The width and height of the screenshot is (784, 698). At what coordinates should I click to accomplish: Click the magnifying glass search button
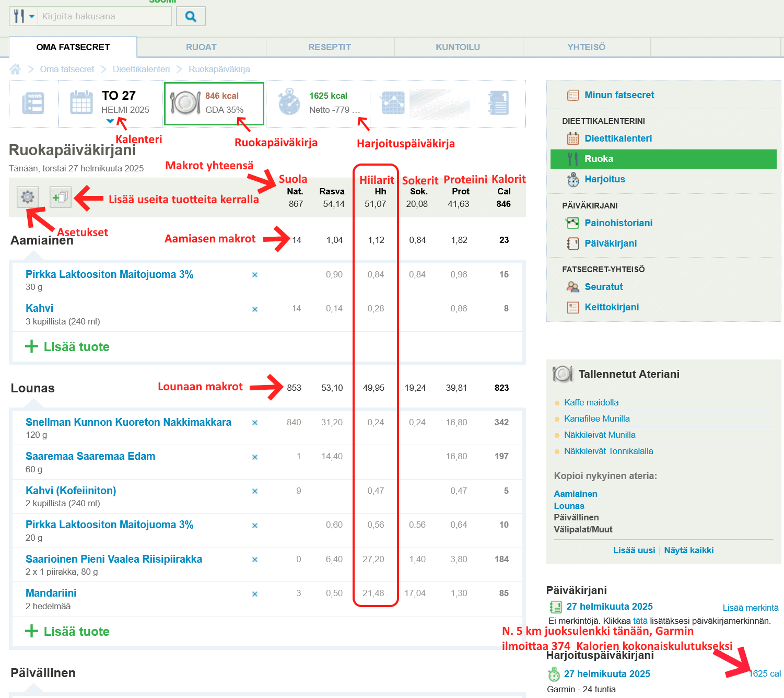pos(191,16)
